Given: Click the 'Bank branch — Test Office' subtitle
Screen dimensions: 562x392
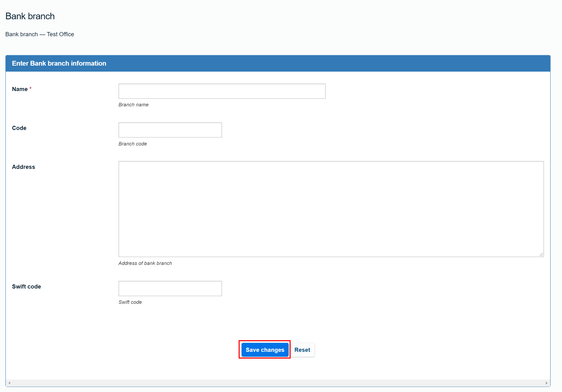Looking at the screenshot, I should [x=40, y=34].
